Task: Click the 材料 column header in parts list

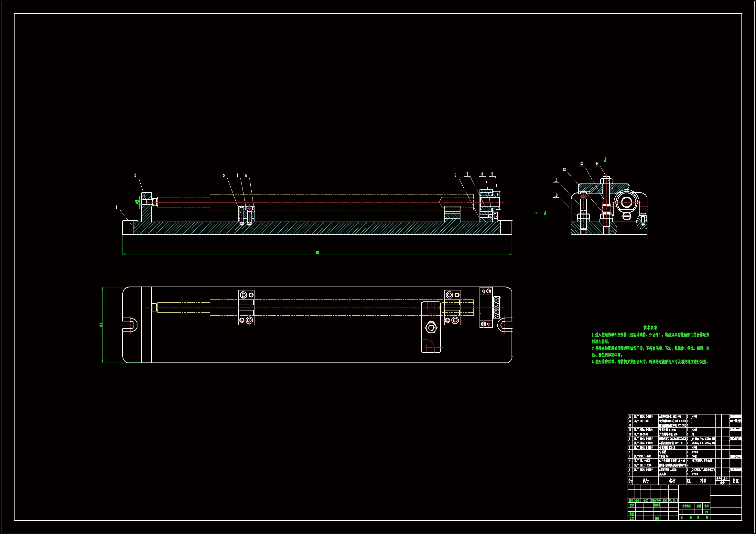Action: (x=703, y=481)
